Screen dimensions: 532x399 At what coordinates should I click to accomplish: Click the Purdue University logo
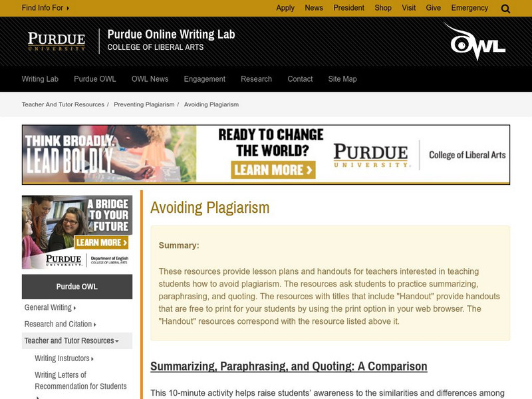pyautogui.click(x=57, y=41)
